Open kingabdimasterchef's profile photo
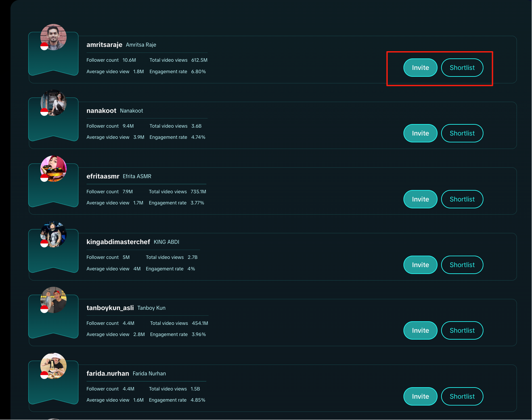532x420 pixels. 53,234
